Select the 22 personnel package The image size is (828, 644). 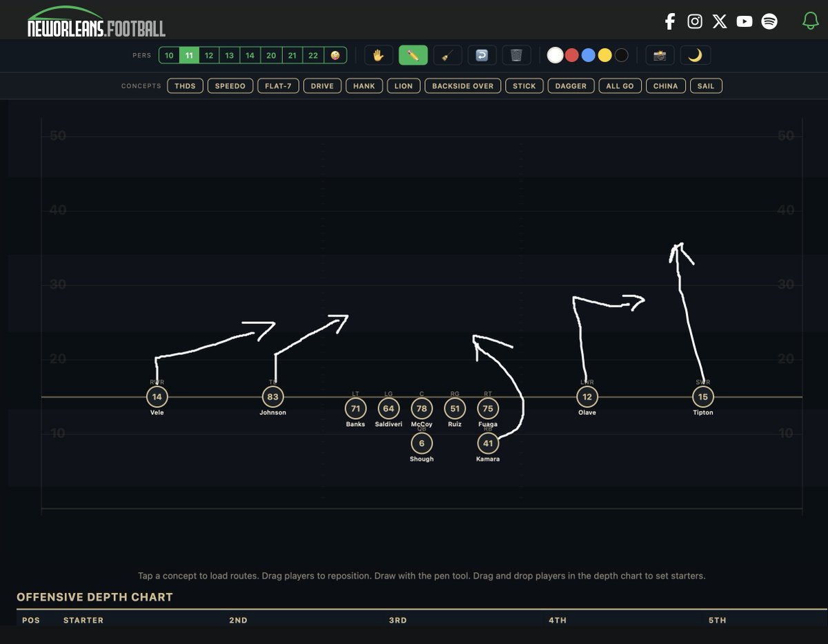point(312,55)
